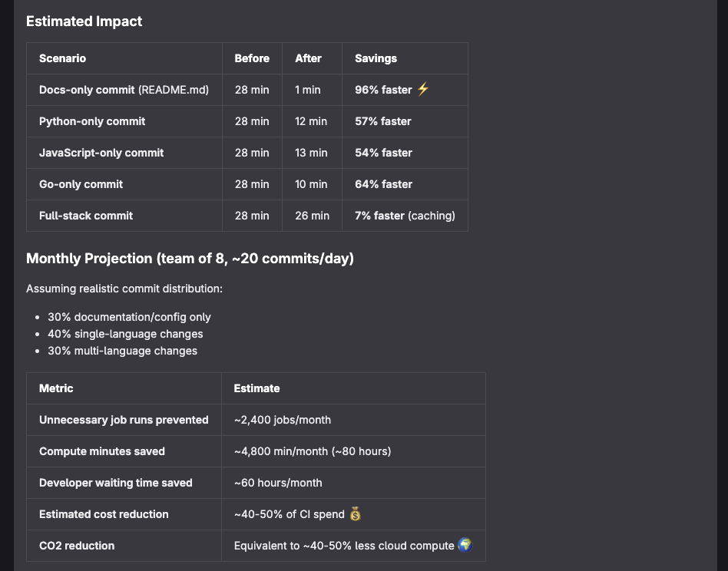The image size is (728, 571).
Task: Select the Go-only commit cell
Action: point(81,184)
